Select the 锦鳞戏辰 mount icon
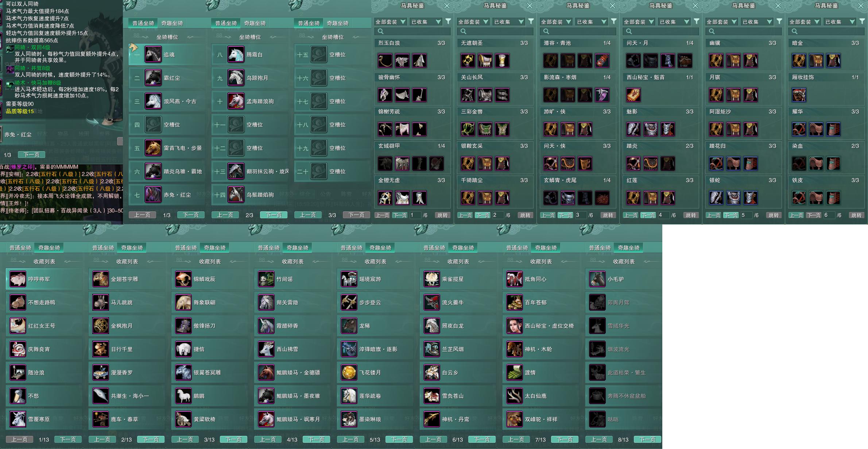 click(183, 279)
